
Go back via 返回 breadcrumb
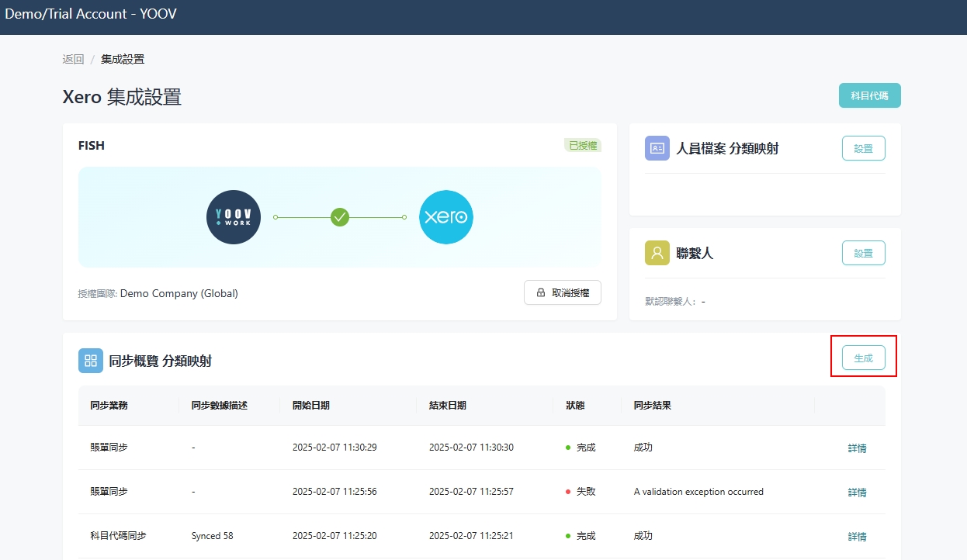pos(73,59)
